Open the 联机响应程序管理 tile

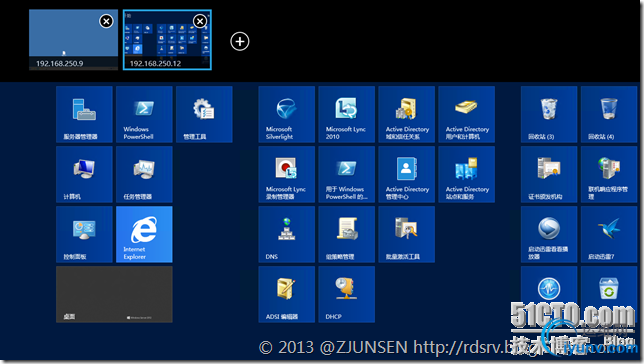609,174
